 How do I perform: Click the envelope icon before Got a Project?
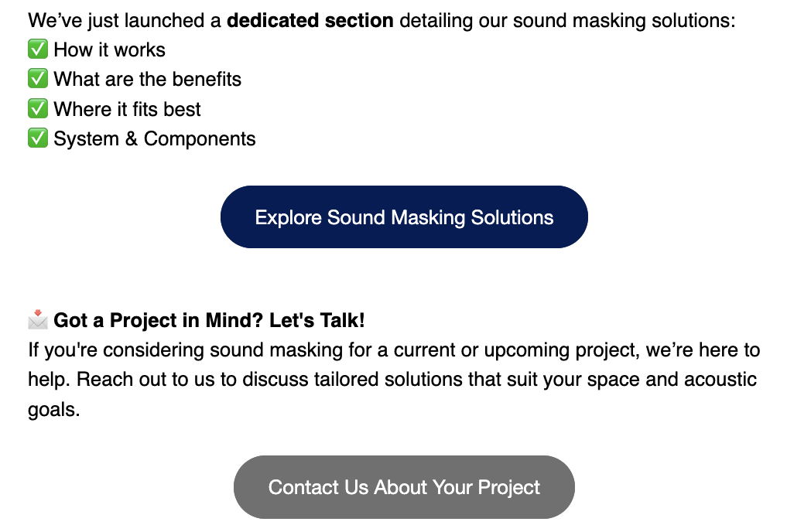[38, 319]
